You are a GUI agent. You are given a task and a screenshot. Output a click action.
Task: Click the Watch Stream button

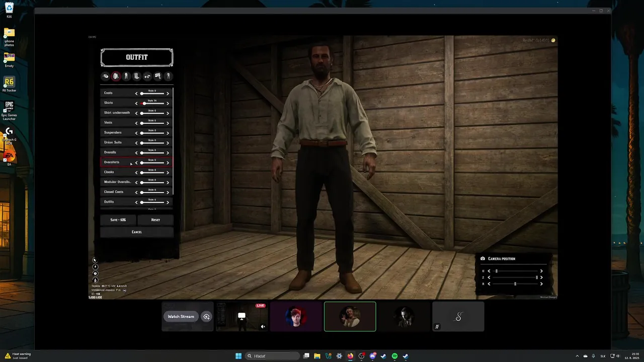(x=181, y=317)
